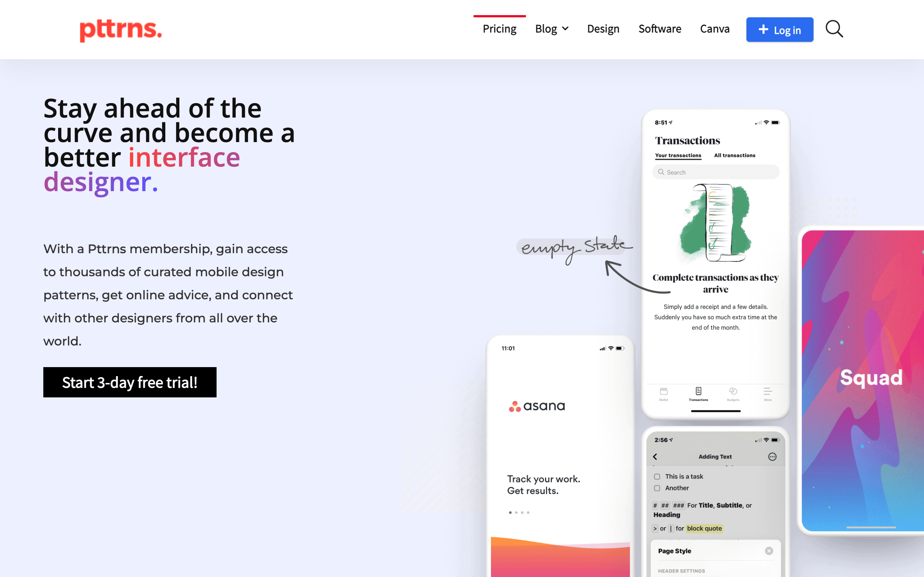
Task: Click the Search field in Transactions mockup
Action: (715, 172)
